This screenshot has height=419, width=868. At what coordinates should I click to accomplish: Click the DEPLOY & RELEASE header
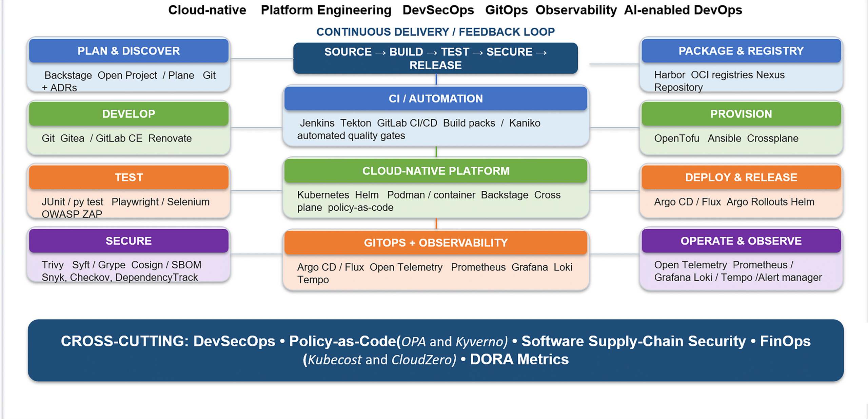[741, 177]
